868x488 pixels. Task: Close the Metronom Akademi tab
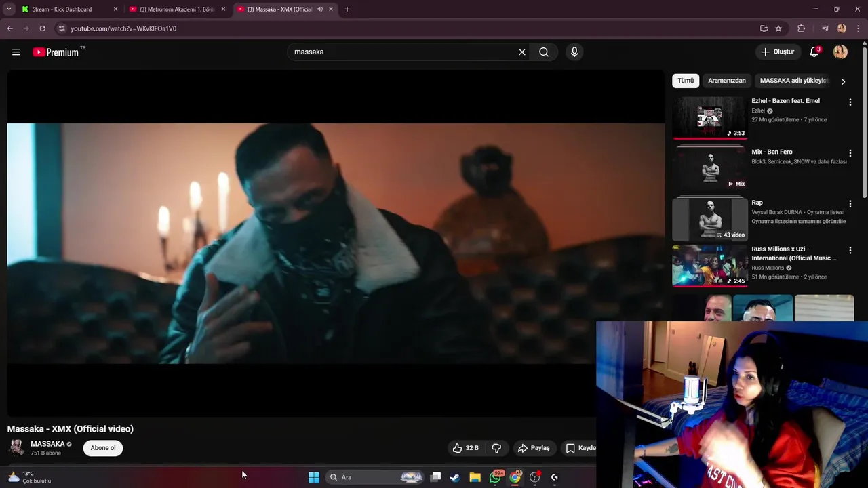pos(223,9)
